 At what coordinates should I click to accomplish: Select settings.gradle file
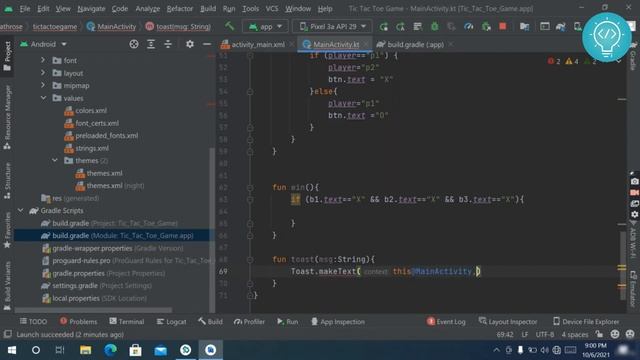coord(75,286)
